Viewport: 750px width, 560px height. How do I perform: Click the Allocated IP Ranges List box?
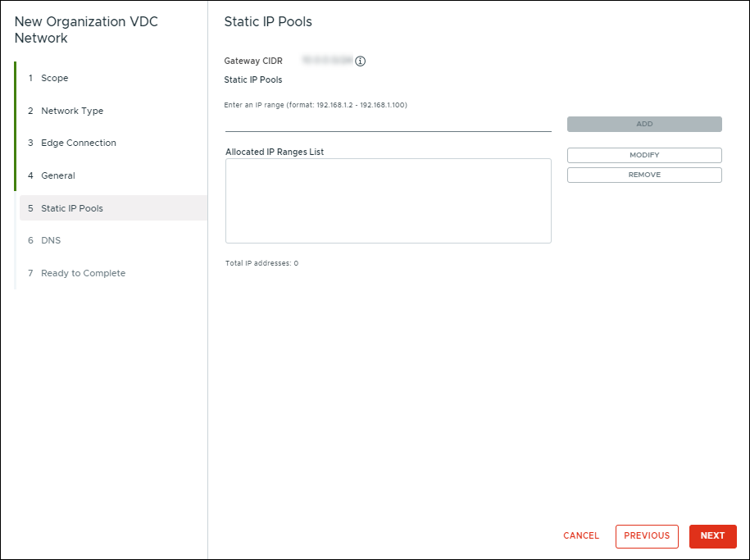tap(388, 199)
